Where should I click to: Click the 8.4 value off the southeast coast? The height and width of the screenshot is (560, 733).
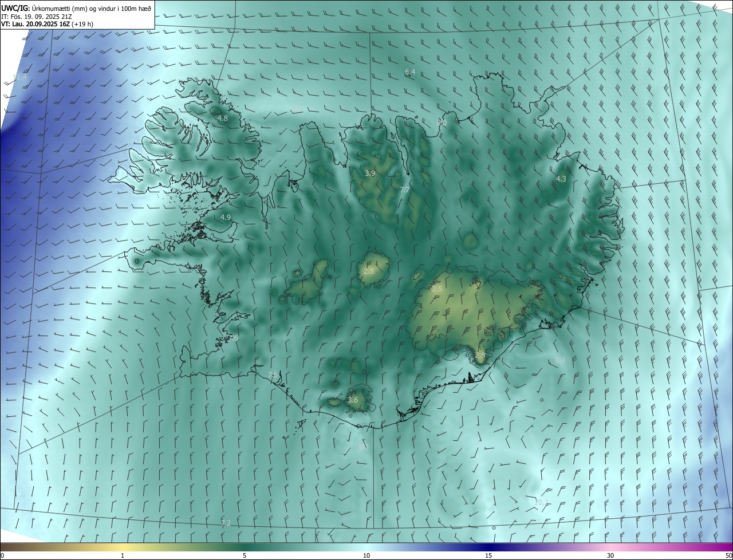560,360
